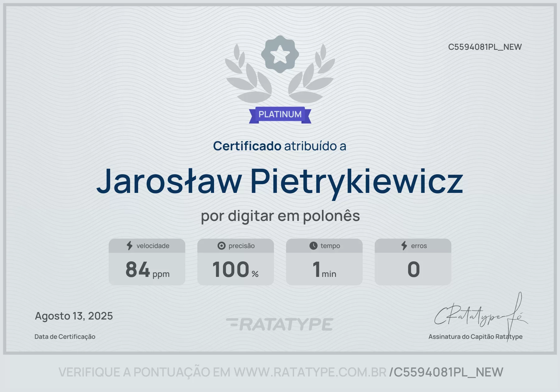Image resolution: width=560 pixels, height=392 pixels.
Task: Click the 1 min time value
Action: [x=324, y=269]
